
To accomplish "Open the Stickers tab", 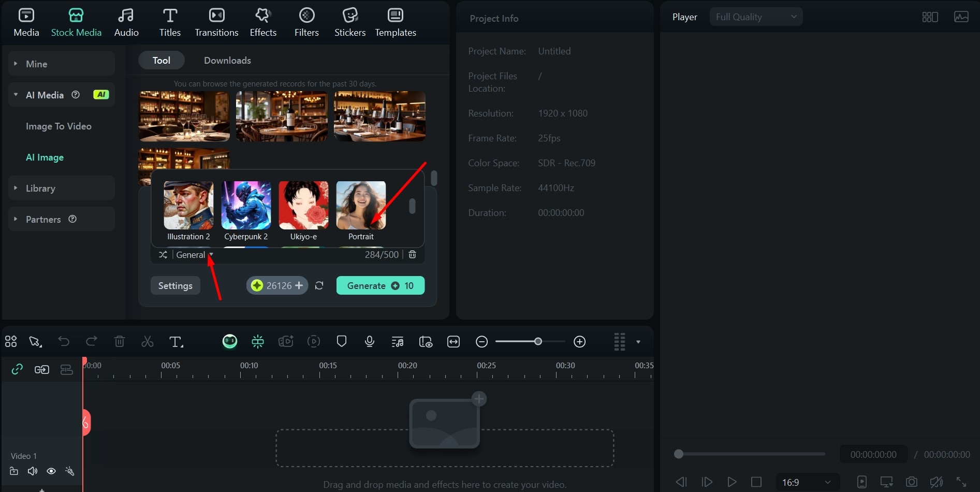I will (x=350, y=23).
